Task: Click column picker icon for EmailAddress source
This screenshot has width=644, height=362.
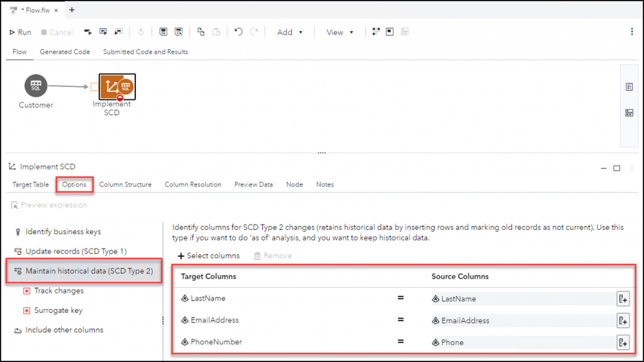Action: [623, 321]
